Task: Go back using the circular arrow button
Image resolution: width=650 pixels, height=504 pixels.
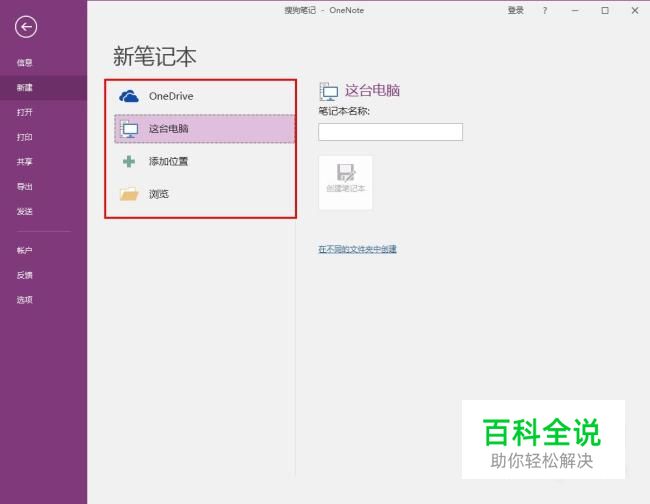Action: coord(26,27)
